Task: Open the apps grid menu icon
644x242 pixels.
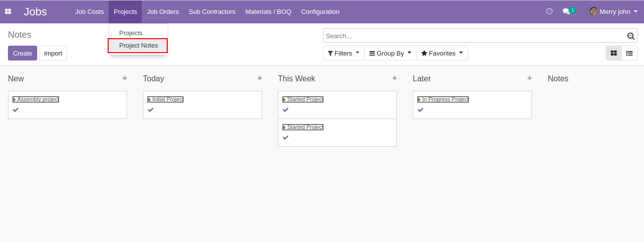Action: point(8,11)
